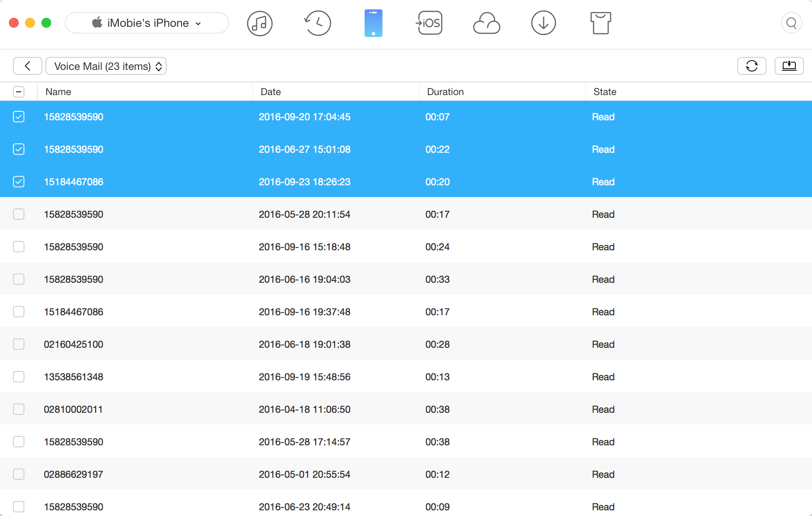Open the move to iOS icon
This screenshot has width=812, height=516.
[x=429, y=23]
